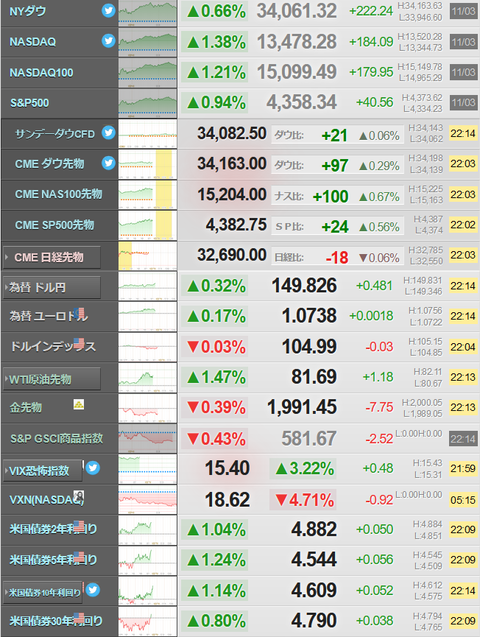This screenshot has width=480, height=637.
Task: Open the NASDAQ100 mini chart
Action: point(147,73)
